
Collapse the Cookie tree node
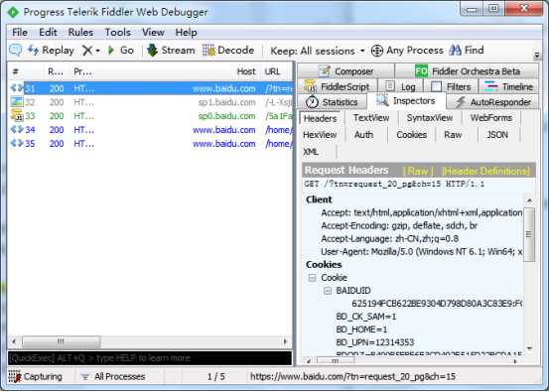point(312,278)
